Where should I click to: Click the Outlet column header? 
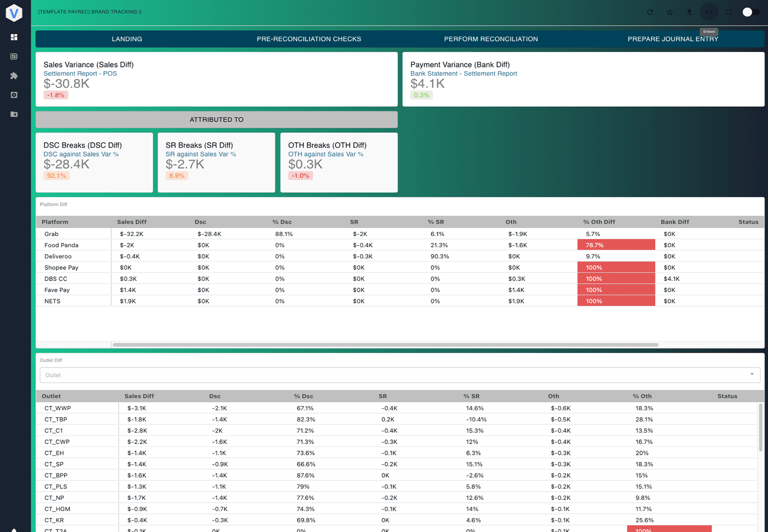[x=51, y=396]
